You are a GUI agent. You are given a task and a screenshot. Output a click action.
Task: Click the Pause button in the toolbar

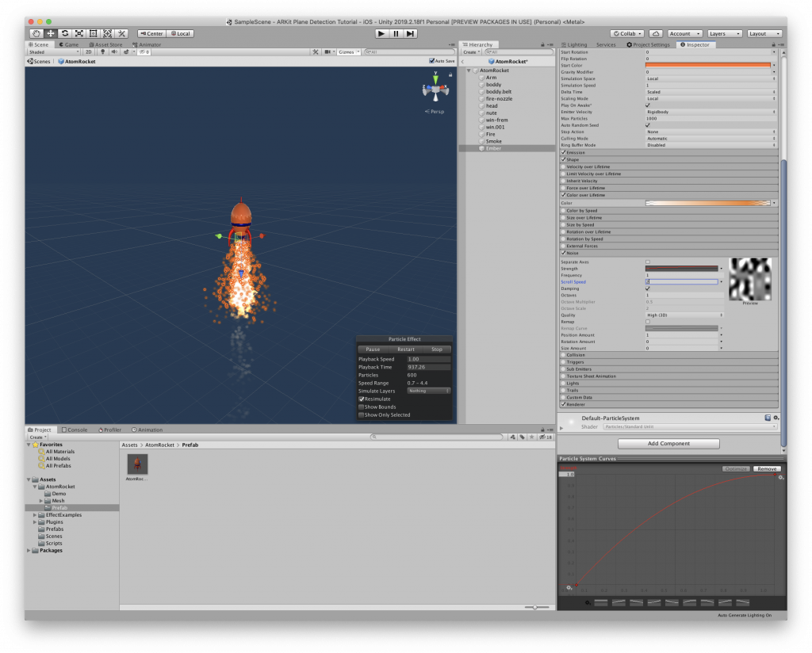pyautogui.click(x=396, y=33)
